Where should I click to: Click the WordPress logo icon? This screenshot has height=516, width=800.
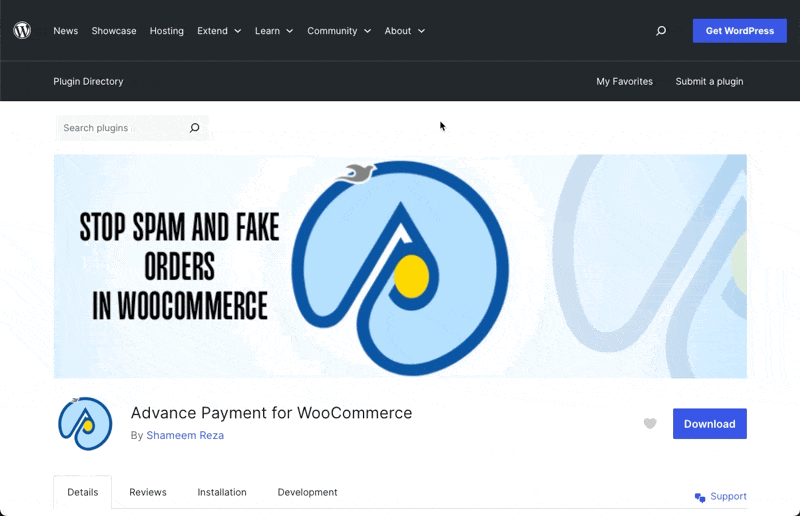pyautogui.click(x=22, y=31)
